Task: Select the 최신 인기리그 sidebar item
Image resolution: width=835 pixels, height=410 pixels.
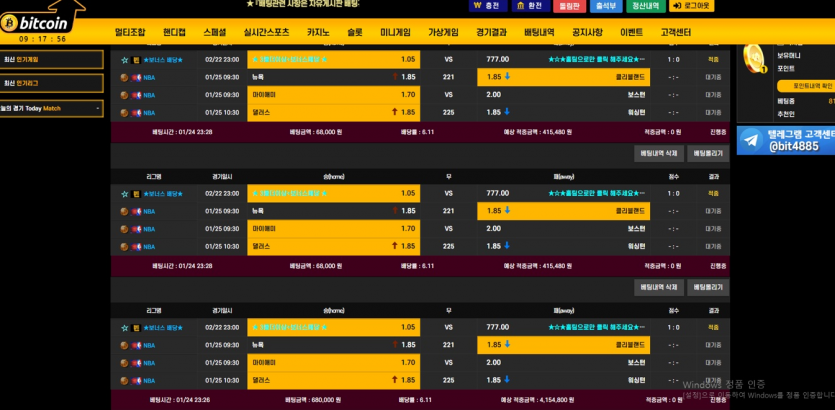Action: [51, 83]
